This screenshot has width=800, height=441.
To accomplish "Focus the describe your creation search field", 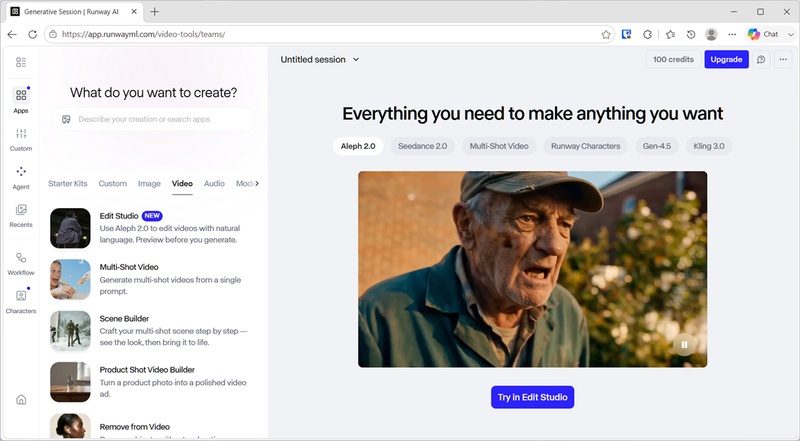I will (x=154, y=119).
